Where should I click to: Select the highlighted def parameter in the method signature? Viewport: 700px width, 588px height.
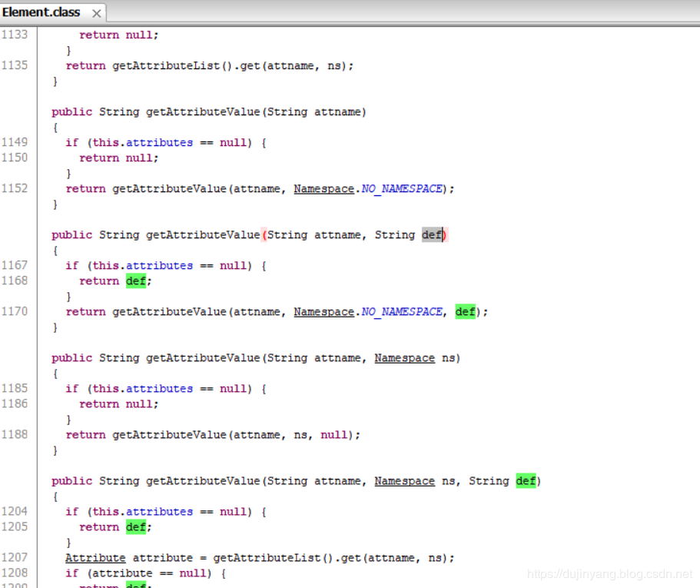point(432,234)
